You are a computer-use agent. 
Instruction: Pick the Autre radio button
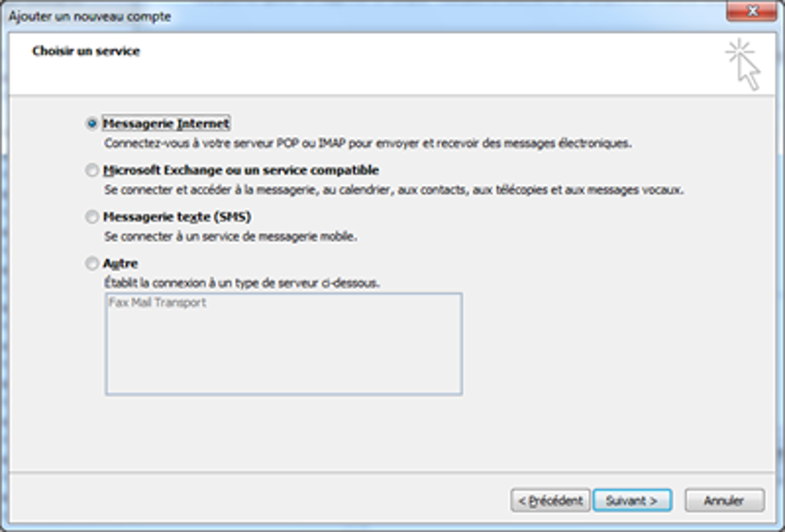pyautogui.click(x=93, y=264)
